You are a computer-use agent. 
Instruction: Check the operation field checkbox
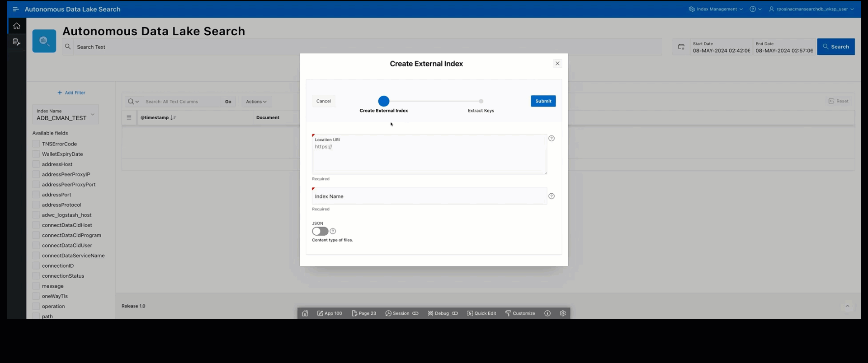pos(36,306)
